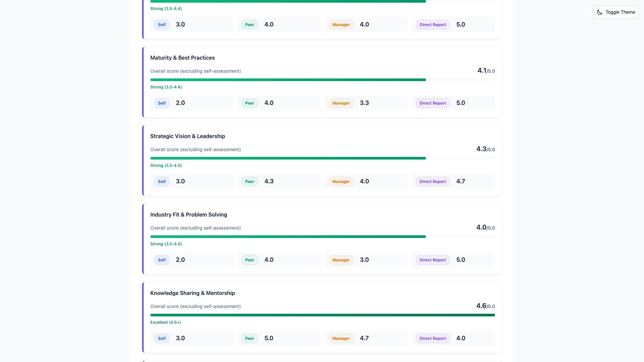Click the Strong (3.5-4.4) label under Strategic Vision
Image resolution: width=644 pixels, height=362 pixels.
[x=166, y=165]
